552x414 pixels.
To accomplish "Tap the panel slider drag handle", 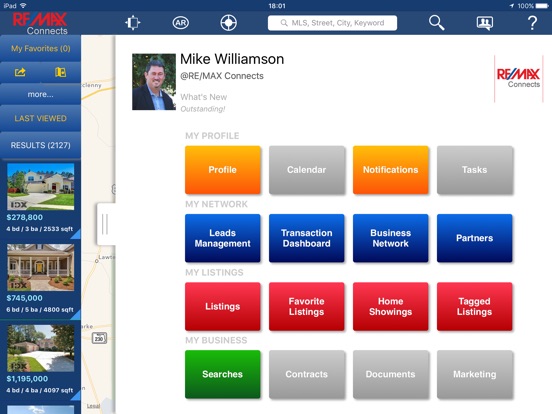I will tap(105, 224).
